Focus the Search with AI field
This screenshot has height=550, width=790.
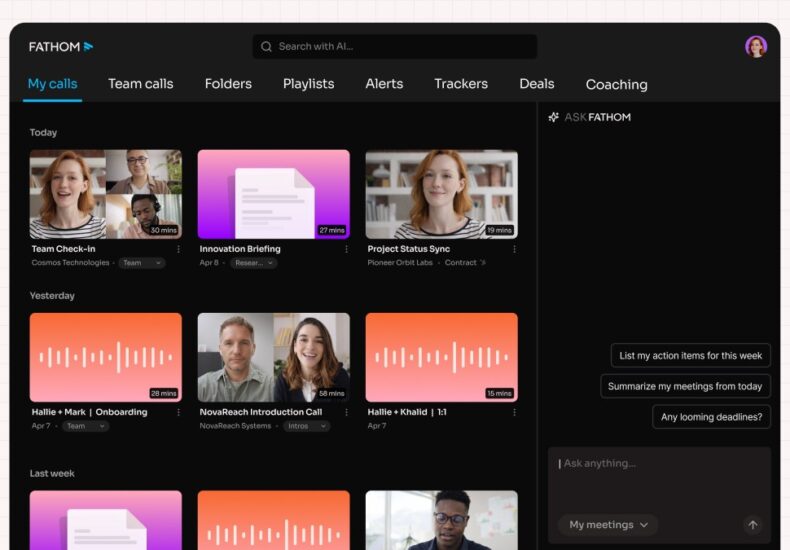pyautogui.click(x=395, y=47)
